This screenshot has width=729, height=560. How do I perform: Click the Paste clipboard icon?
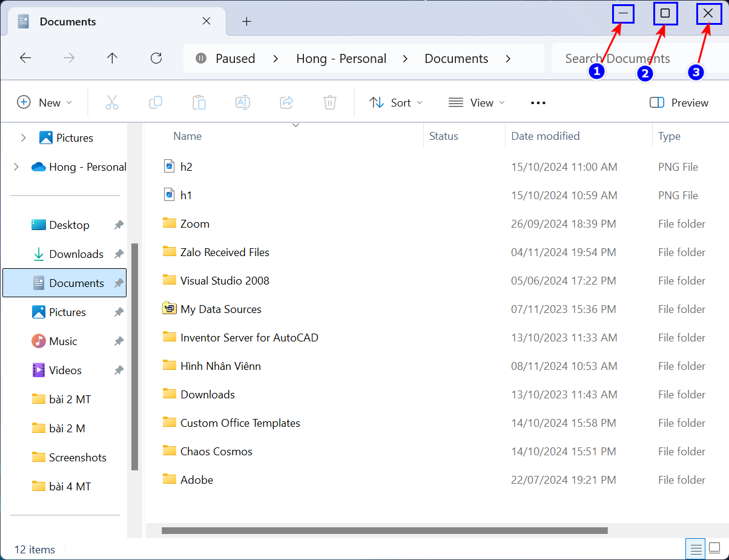199,102
